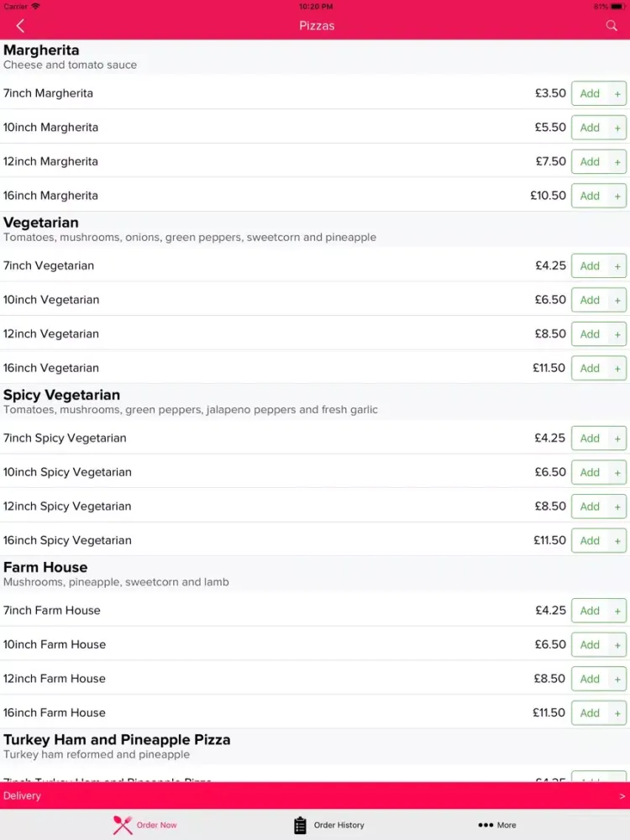This screenshot has width=630, height=840.
Task: Add 16inch Spicy Vegetarian to order
Action: (x=590, y=540)
